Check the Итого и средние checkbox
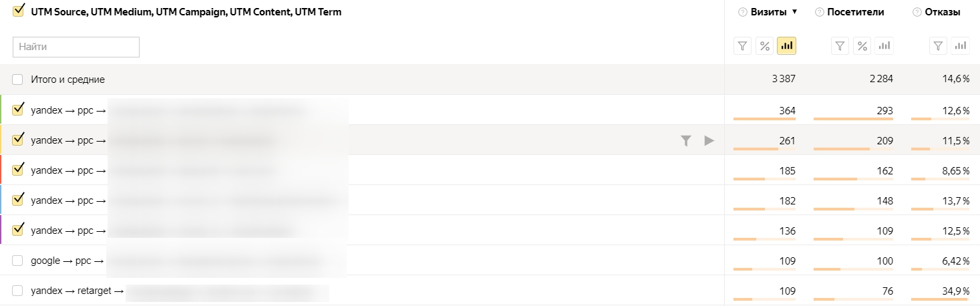This screenshot has height=306, width=980. click(17, 80)
